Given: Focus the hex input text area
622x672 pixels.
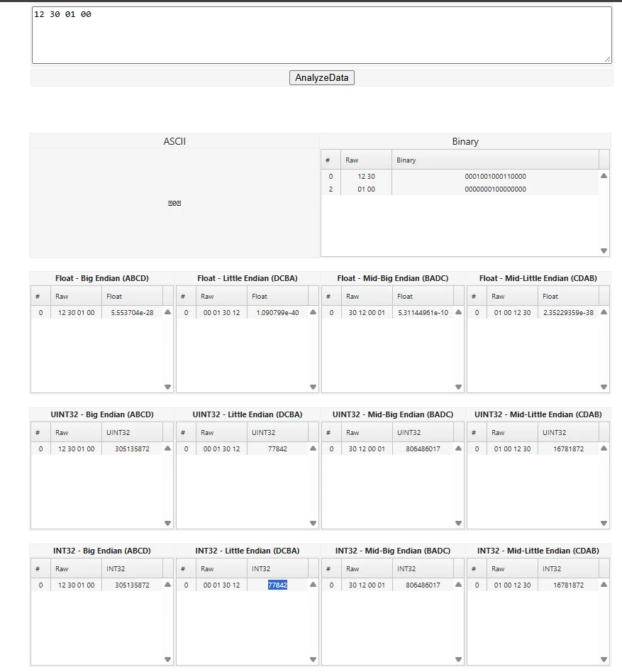Looking at the screenshot, I should (322, 35).
